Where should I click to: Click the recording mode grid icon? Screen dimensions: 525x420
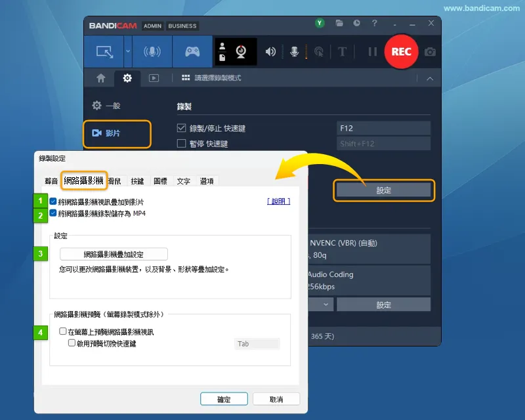186,77
